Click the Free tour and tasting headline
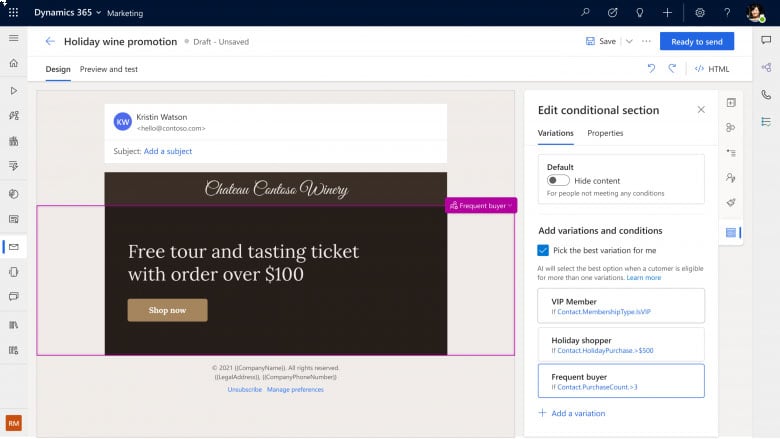Viewport: 780px width, 439px height. click(x=243, y=263)
